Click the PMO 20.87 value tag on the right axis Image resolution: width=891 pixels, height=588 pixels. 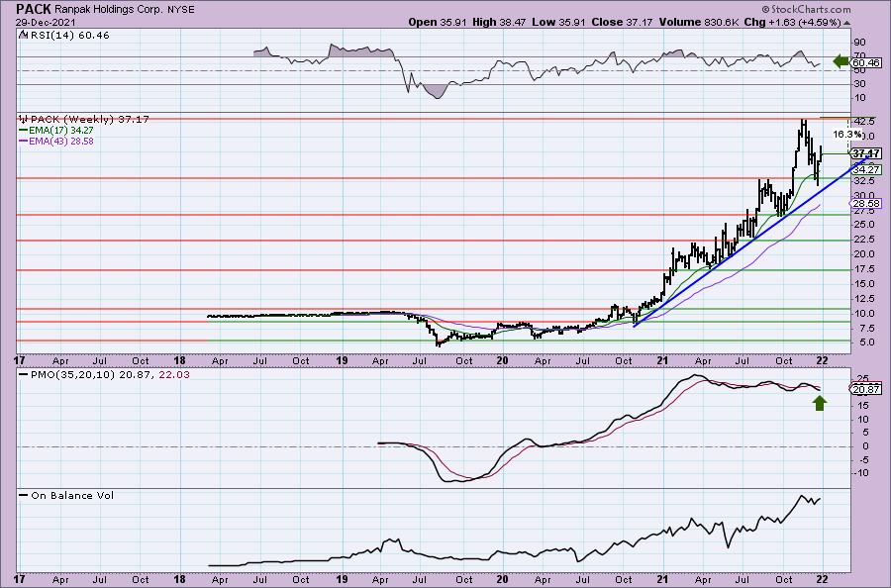click(866, 389)
